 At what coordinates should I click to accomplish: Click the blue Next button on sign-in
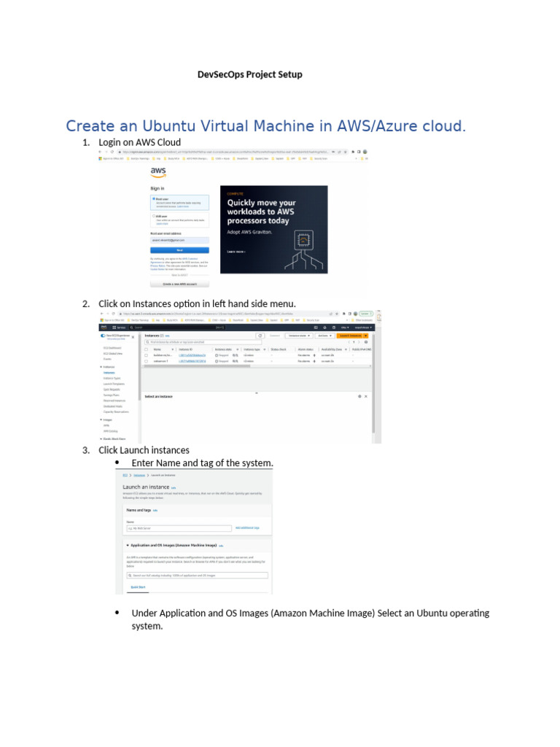click(179, 250)
